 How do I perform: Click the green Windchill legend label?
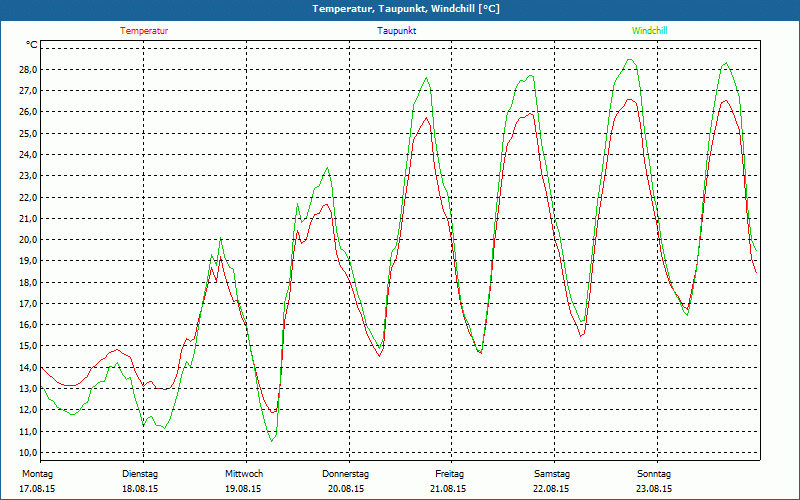point(649,31)
